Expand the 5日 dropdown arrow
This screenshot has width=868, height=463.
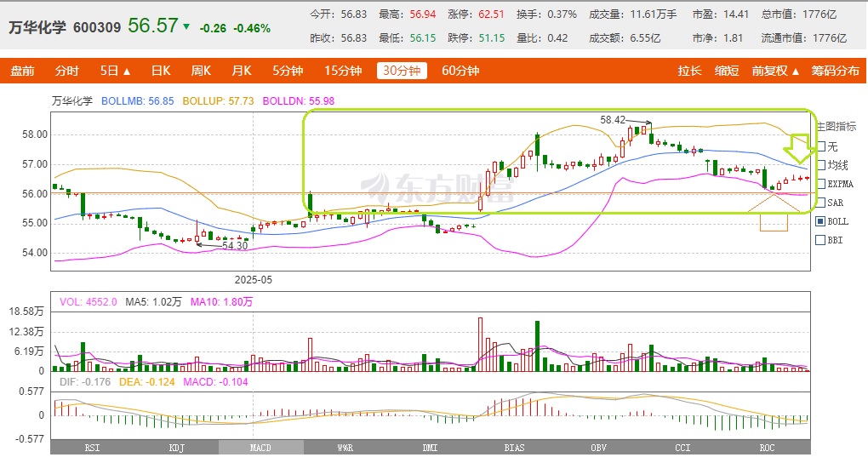(x=127, y=71)
